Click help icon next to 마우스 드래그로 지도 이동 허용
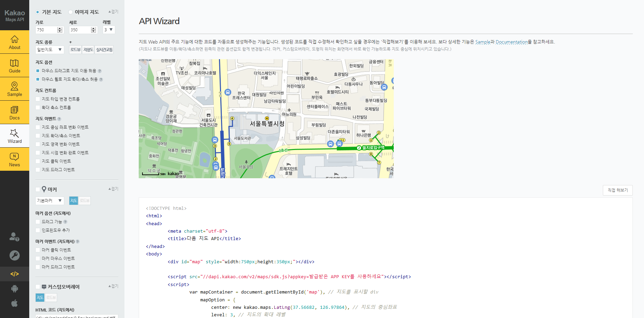 [100, 71]
